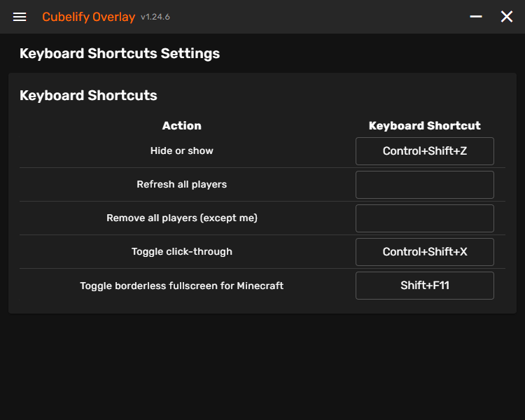Viewport: 525px width, 420px height.
Task: Click the Toggle click-through action label
Action: [182, 252]
